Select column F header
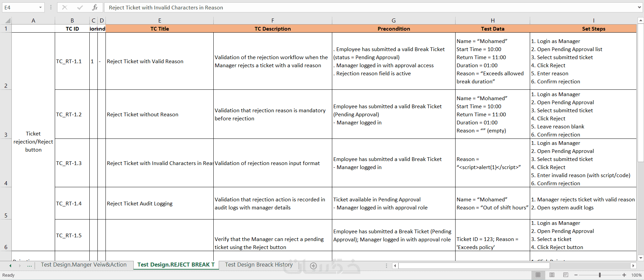Image resolution: width=644 pixels, height=280 pixels. [273, 21]
